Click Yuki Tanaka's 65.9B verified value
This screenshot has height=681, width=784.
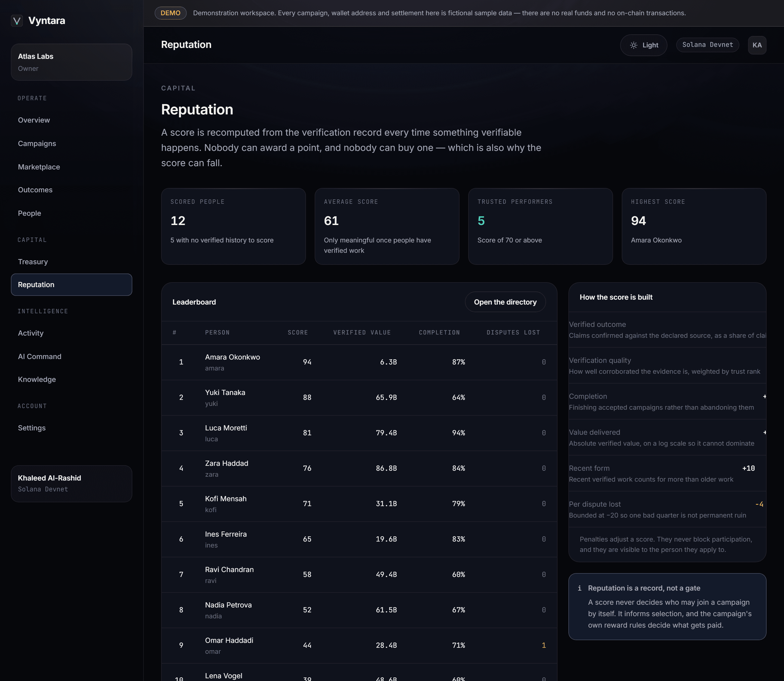pyautogui.click(x=386, y=397)
